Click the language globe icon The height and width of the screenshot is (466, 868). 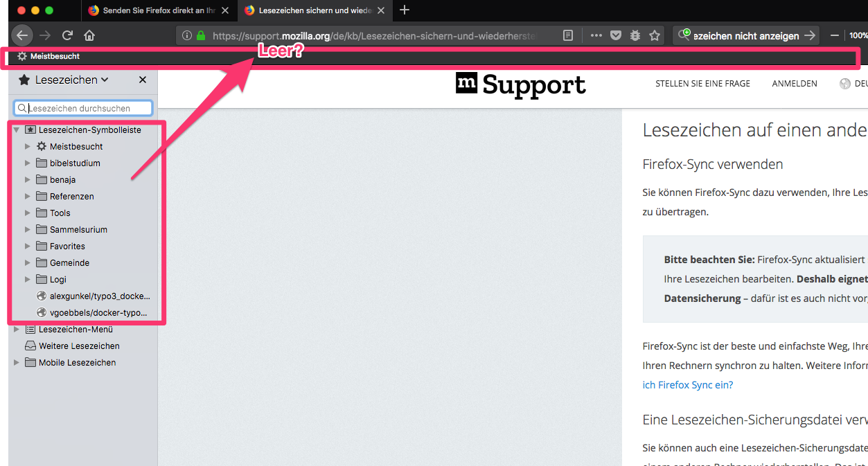(x=844, y=84)
